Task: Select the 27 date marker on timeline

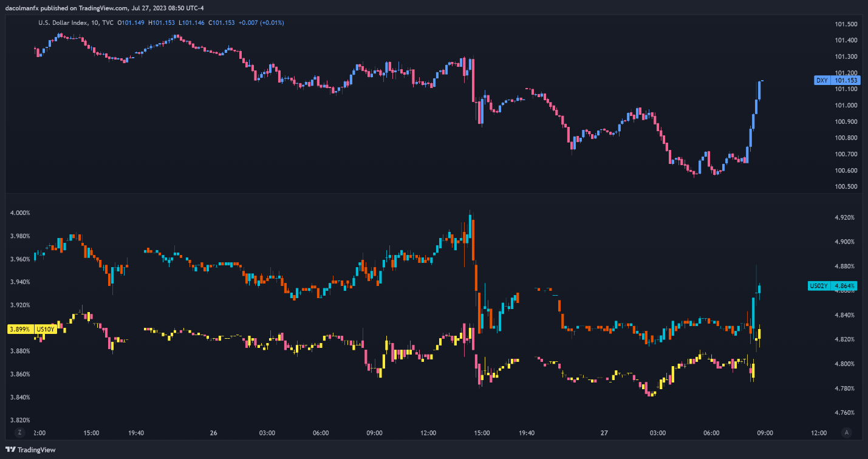Action: click(604, 433)
